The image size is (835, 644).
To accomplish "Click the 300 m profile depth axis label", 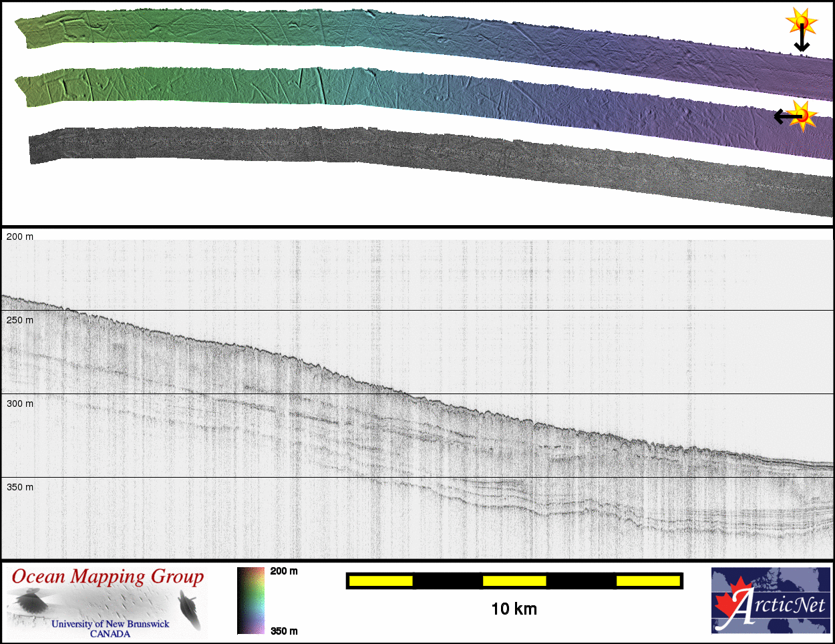I will tap(20, 404).
